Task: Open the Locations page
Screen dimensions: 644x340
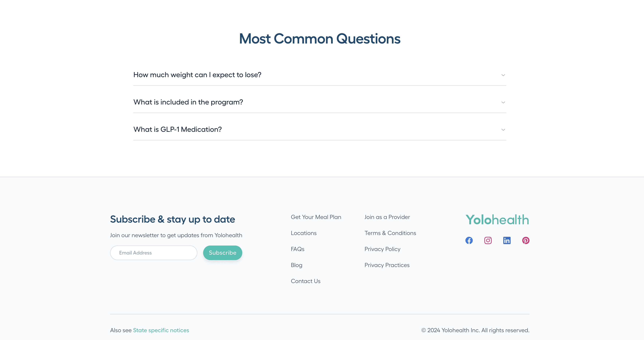Action: (x=303, y=233)
